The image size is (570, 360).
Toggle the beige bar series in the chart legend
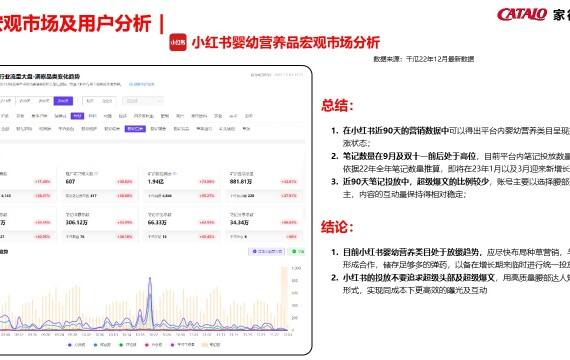pyautogui.click(x=211, y=345)
